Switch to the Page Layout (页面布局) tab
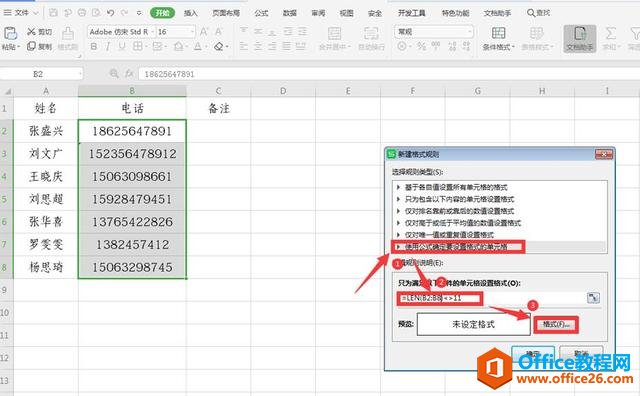Screen dimensions: 640x396 [226, 13]
